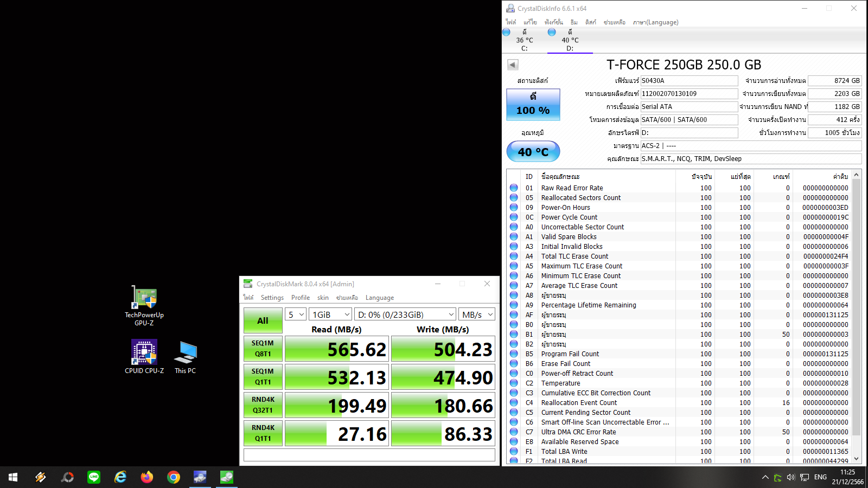
Task: Launch Firefox from the taskbar
Action: point(147,477)
